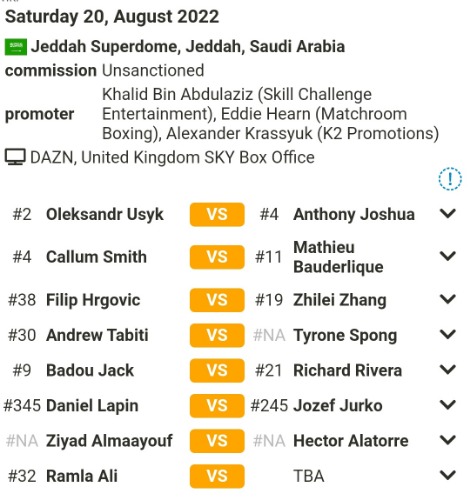Click the TV monitor broadcast icon
470x500 pixels.
pyautogui.click(x=15, y=157)
